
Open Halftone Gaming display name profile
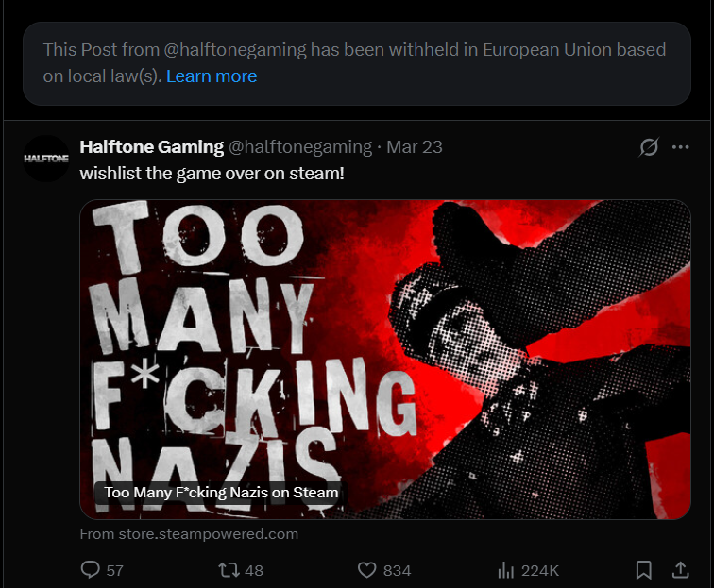coord(151,147)
